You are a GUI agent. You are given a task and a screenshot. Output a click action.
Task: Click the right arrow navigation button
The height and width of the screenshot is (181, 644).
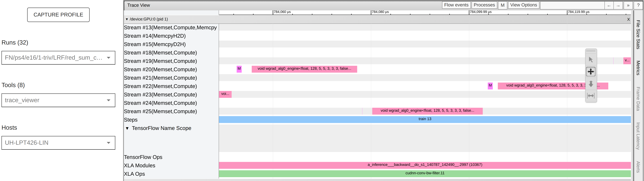pyautogui.click(x=618, y=5)
